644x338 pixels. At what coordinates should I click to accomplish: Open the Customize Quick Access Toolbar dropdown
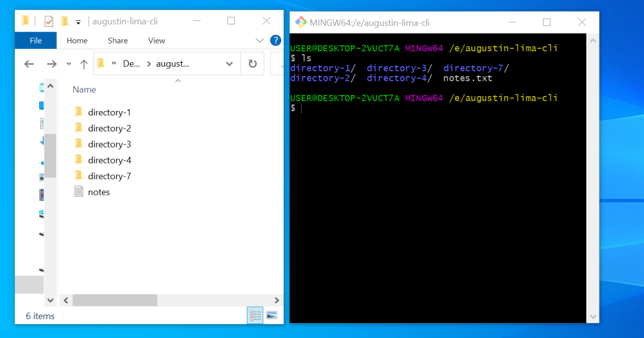[x=78, y=22]
